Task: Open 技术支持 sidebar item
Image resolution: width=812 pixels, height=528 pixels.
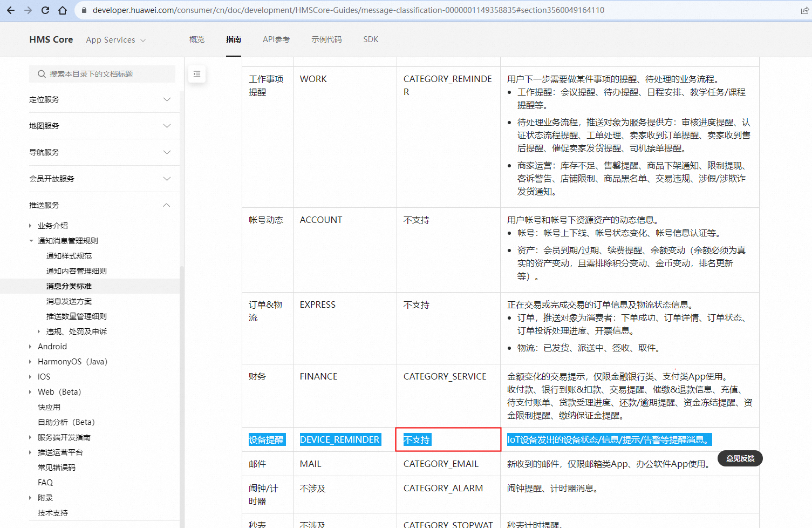Action: click(x=53, y=513)
